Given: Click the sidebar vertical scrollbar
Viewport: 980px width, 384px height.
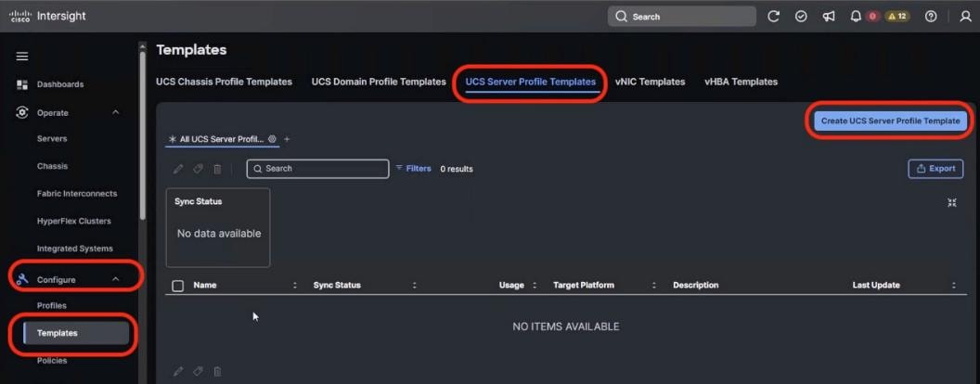Looking at the screenshot, I should (143, 134).
